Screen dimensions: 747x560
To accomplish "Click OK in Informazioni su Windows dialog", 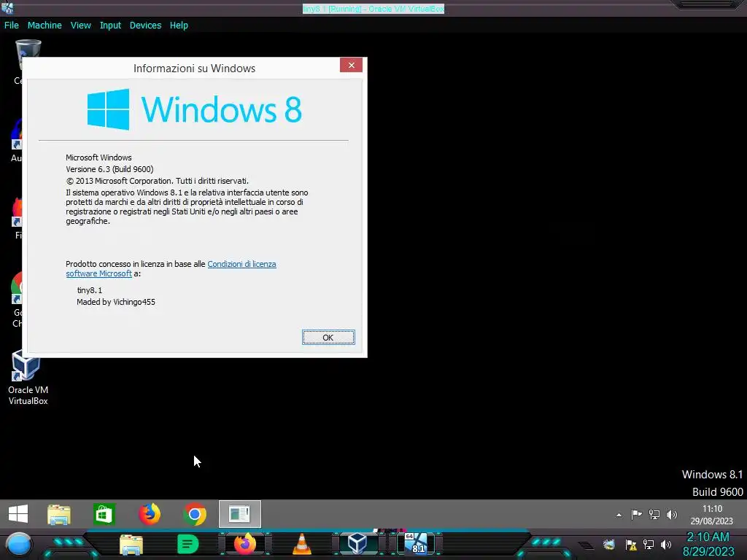I will (328, 337).
